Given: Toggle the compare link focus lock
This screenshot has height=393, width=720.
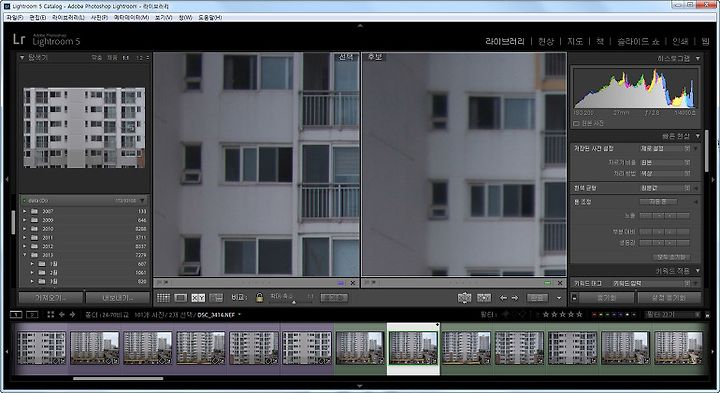Looking at the screenshot, I should (x=259, y=298).
